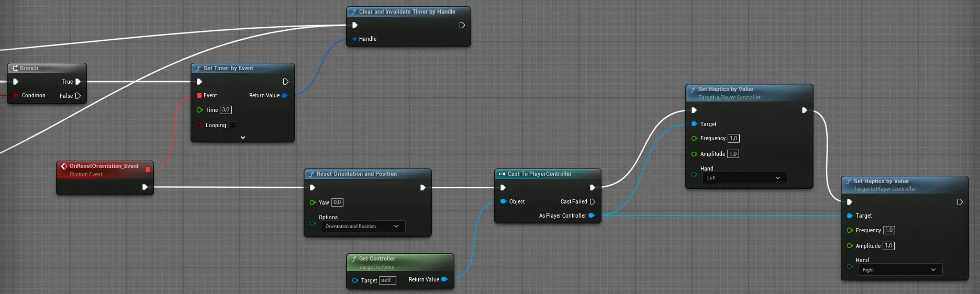Click the Return Value pin on Get Controller
980x294 pixels.
[444, 279]
